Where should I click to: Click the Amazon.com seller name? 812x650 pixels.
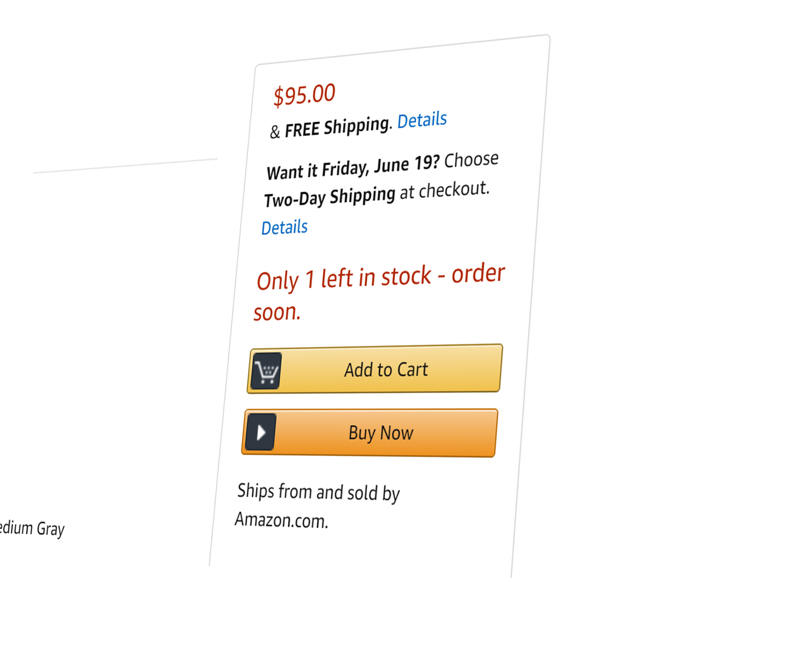(x=281, y=520)
